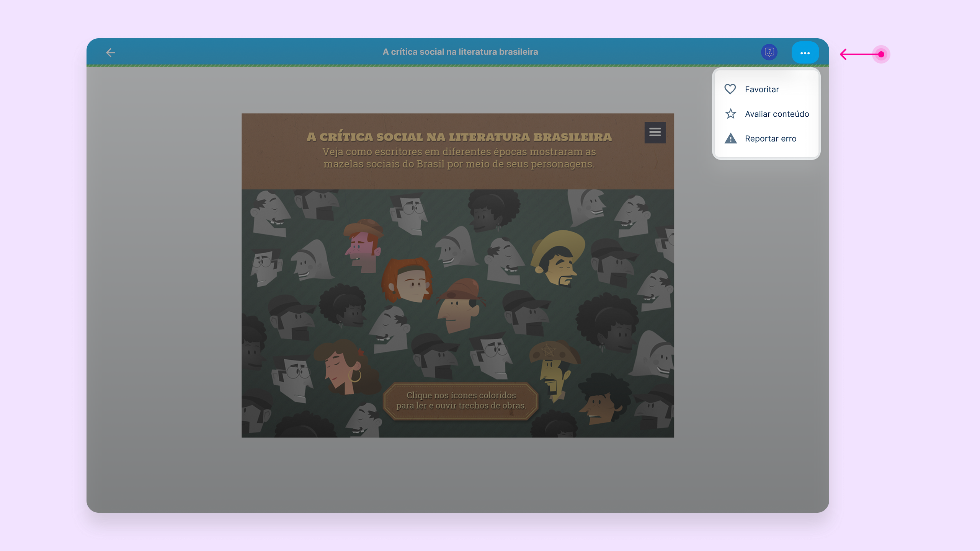Open the hamburger menu in the infographic

[x=655, y=132]
